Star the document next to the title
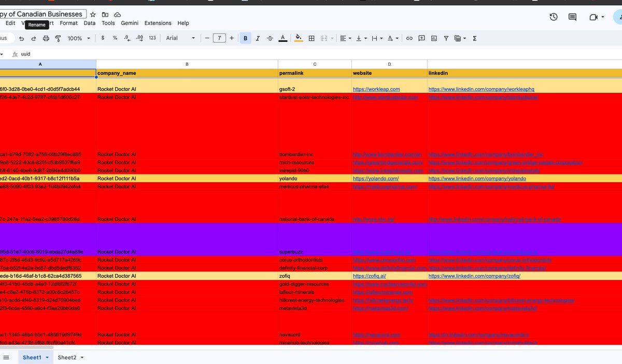Screen dimensions: 622x364 (x=93, y=14)
